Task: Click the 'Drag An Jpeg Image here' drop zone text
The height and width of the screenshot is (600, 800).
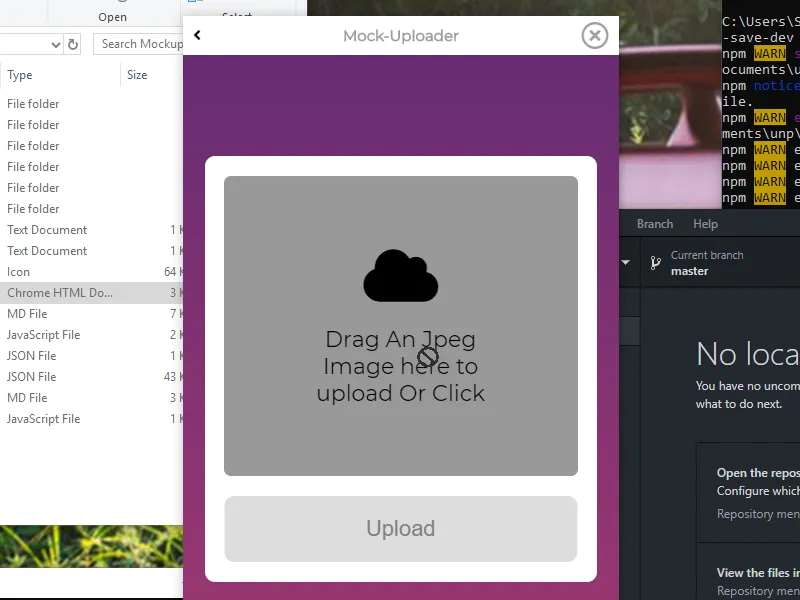Action: click(401, 366)
